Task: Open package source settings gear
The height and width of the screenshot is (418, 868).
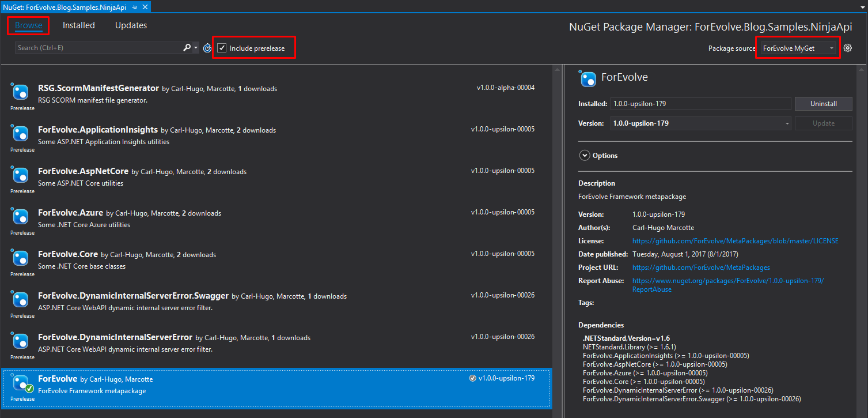Action: pyautogui.click(x=847, y=48)
